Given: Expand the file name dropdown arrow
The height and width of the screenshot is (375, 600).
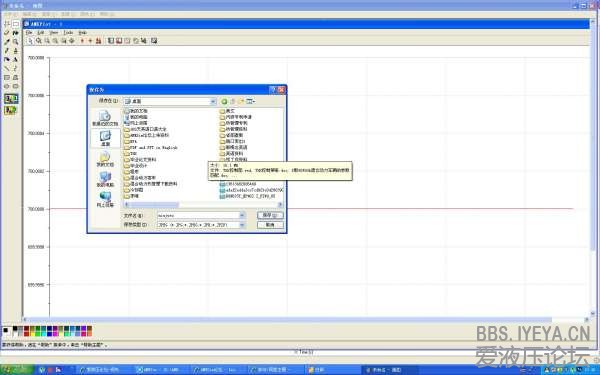Looking at the screenshot, I should [x=242, y=215].
